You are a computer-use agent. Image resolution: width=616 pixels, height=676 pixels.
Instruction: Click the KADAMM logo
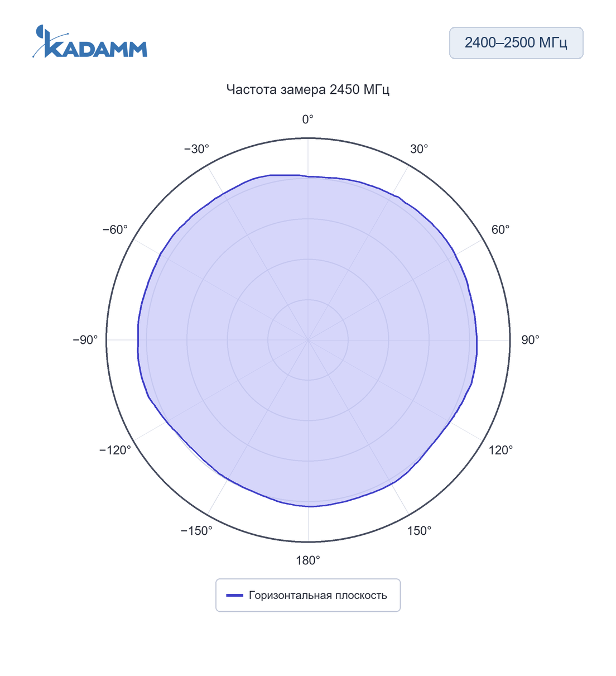pos(90,41)
